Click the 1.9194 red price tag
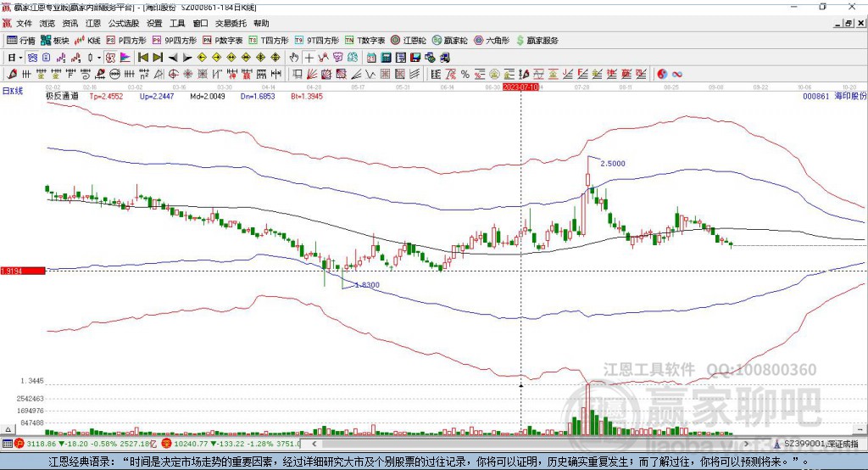The height and width of the screenshot is (470, 868). (23, 271)
